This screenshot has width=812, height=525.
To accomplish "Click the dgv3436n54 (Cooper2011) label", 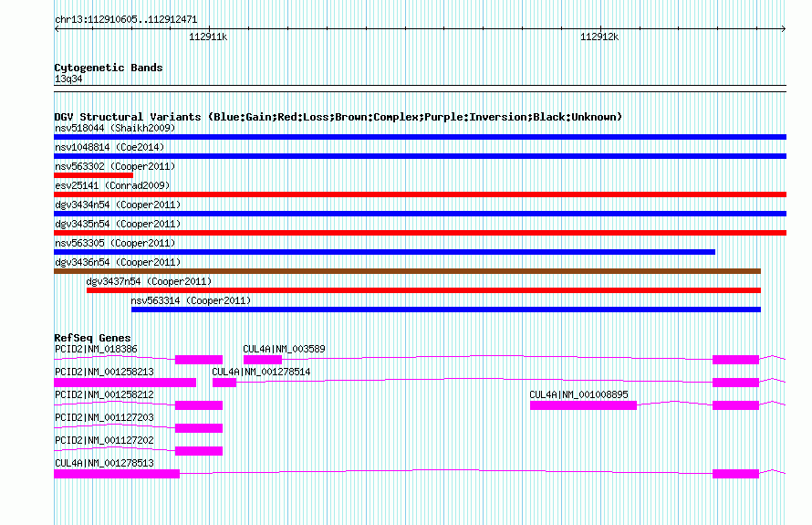I will [118, 262].
